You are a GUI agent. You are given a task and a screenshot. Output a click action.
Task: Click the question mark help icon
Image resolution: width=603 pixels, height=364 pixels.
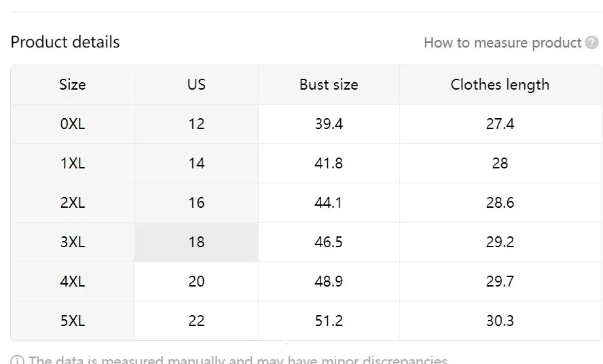(591, 42)
